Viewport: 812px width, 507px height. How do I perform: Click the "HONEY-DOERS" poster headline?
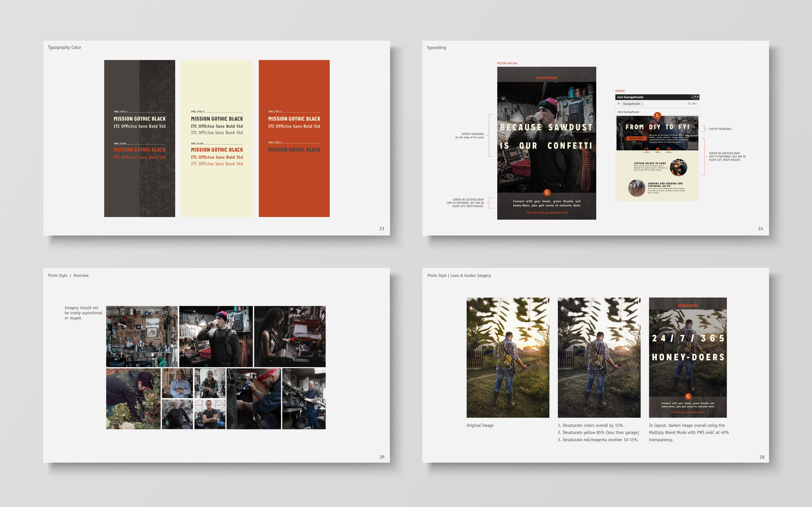(x=688, y=357)
